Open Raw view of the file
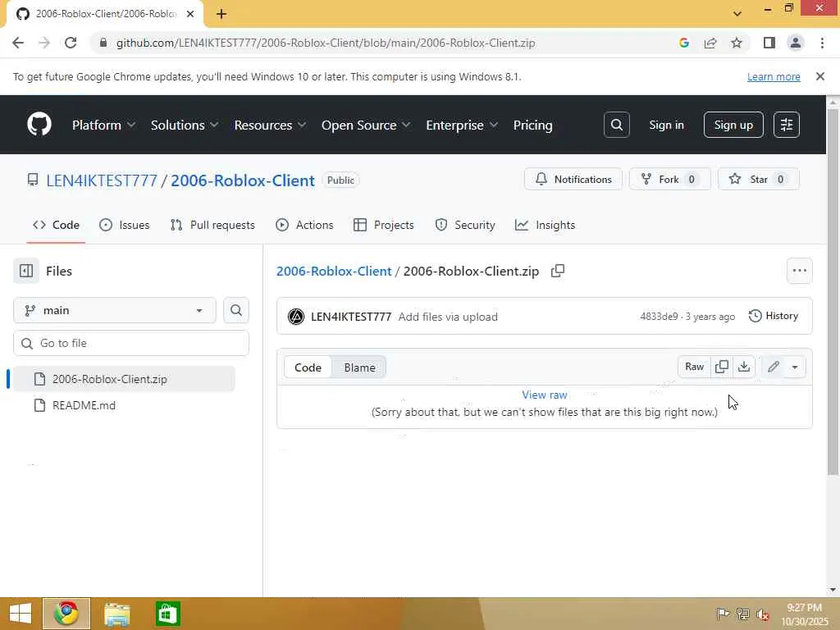Screen dimensions: 840x630 coord(694,367)
